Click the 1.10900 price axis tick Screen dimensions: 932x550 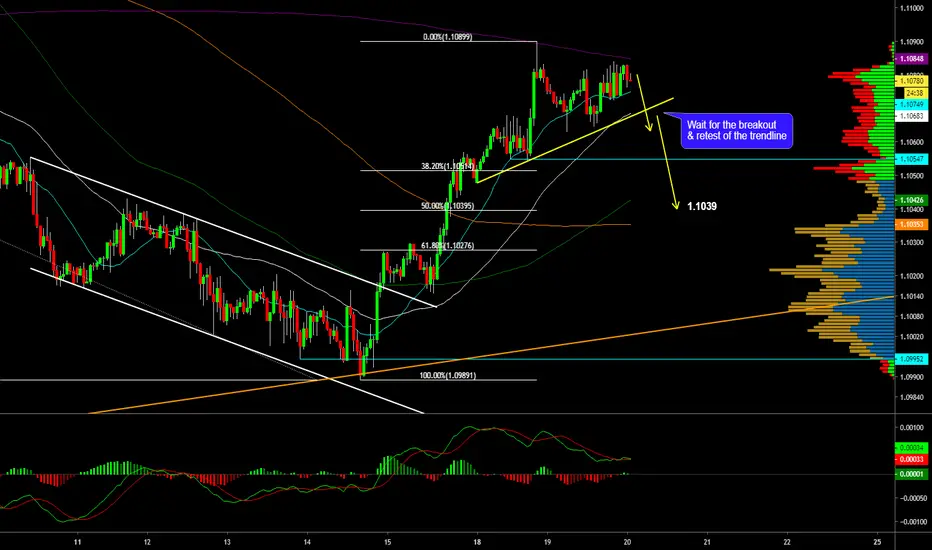point(911,42)
